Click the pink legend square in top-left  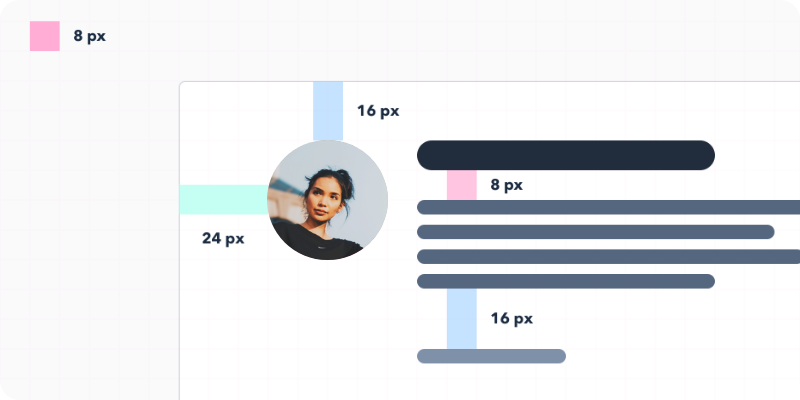[45, 36]
